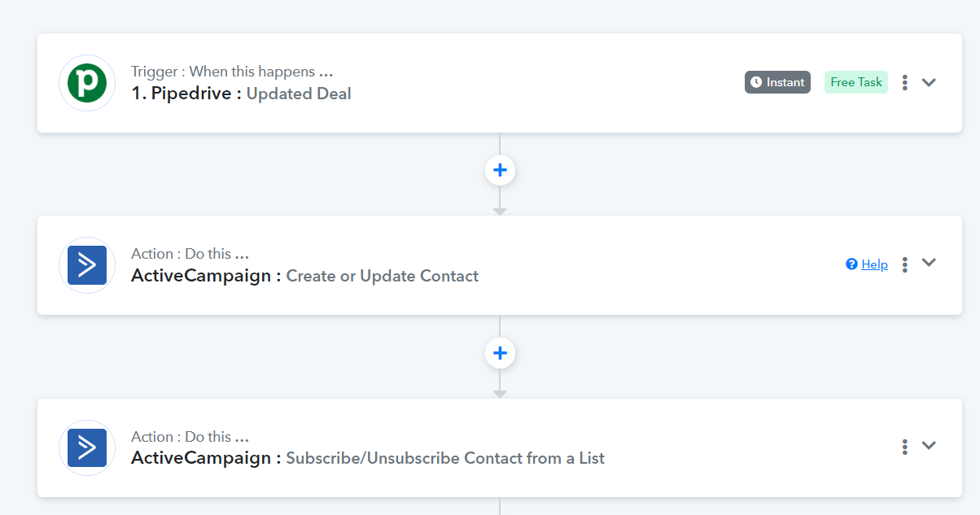Screen dimensions: 980x515
Task: Add step after Pipedrive trigger with plus button
Action: tap(500, 170)
